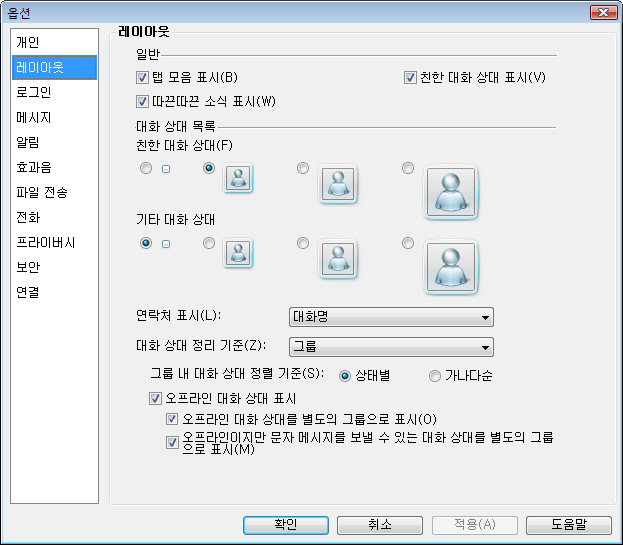Image resolution: width=623 pixels, height=545 pixels.
Task: Open the 메시지 options category
Action: point(54,117)
